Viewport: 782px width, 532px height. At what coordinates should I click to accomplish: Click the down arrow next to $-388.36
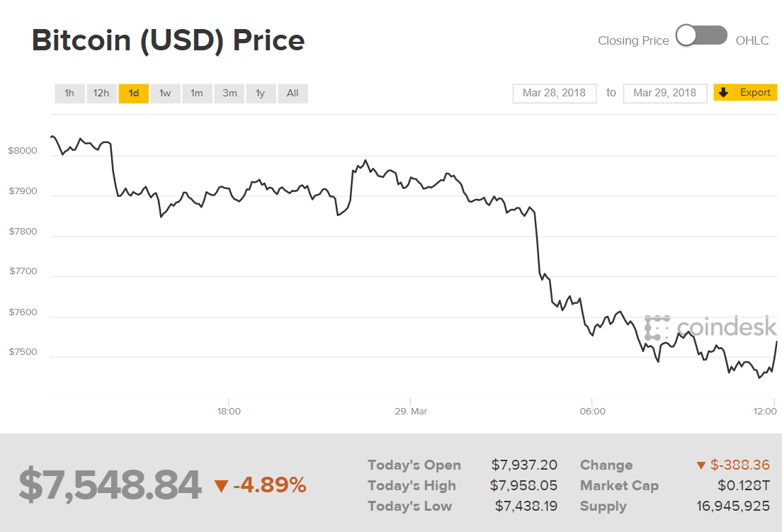coord(701,465)
